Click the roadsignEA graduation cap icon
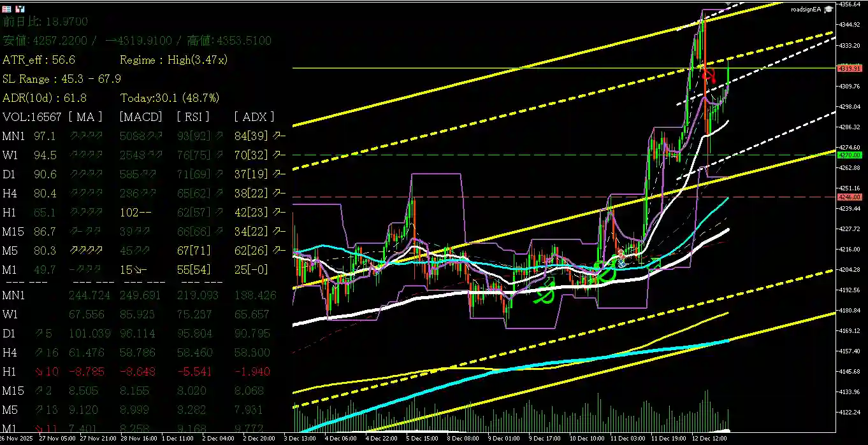The image size is (868, 445). [x=828, y=10]
